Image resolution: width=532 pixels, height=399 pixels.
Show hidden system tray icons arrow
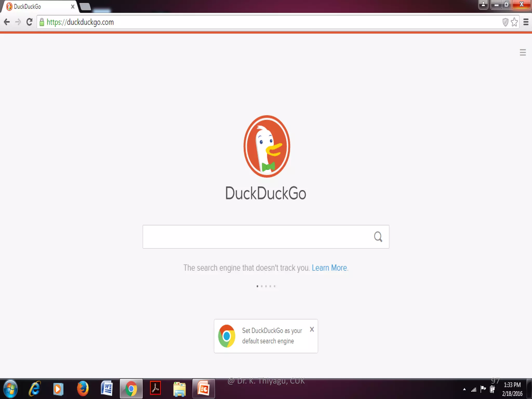464,389
